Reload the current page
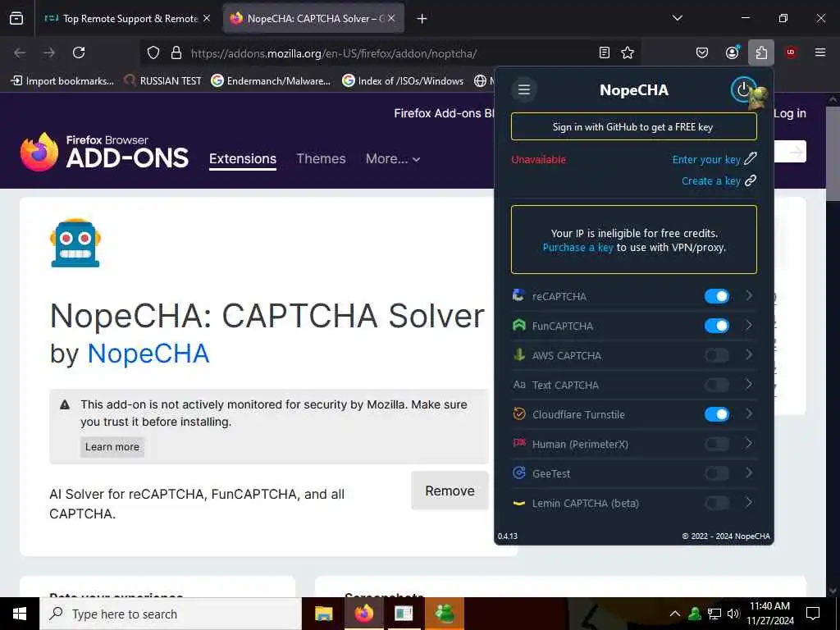This screenshot has width=840, height=630. pos(79,52)
